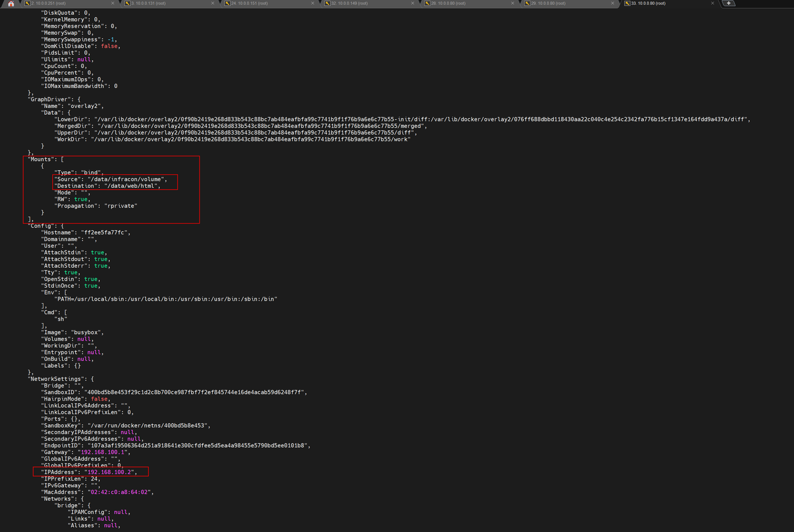794x532 pixels.
Task: Click the home icon in tab bar
Action: tap(11, 4)
